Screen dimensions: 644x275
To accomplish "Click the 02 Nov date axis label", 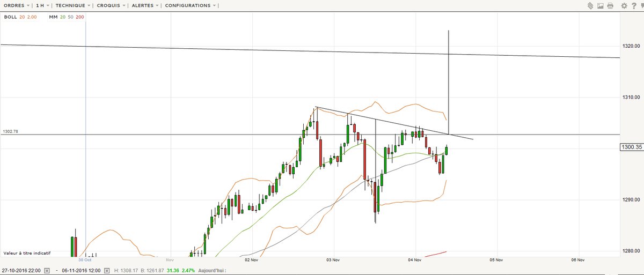I will pyautogui.click(x=251, y=259).
